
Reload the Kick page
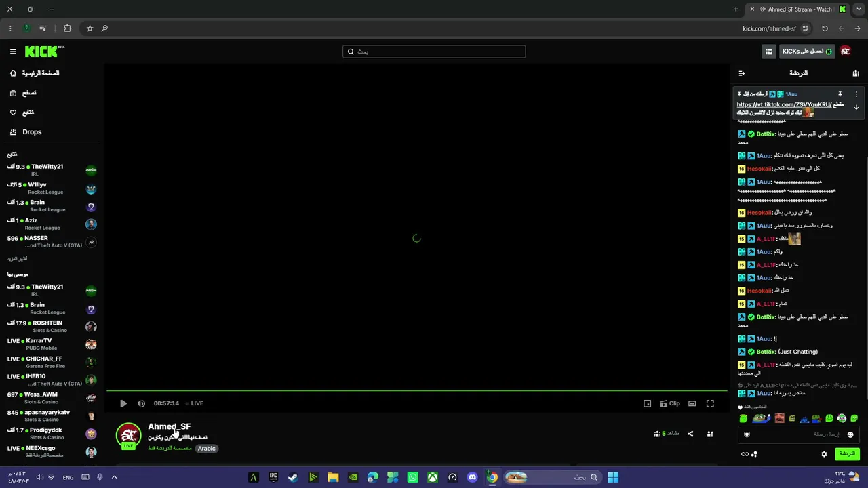pos(825,28)
